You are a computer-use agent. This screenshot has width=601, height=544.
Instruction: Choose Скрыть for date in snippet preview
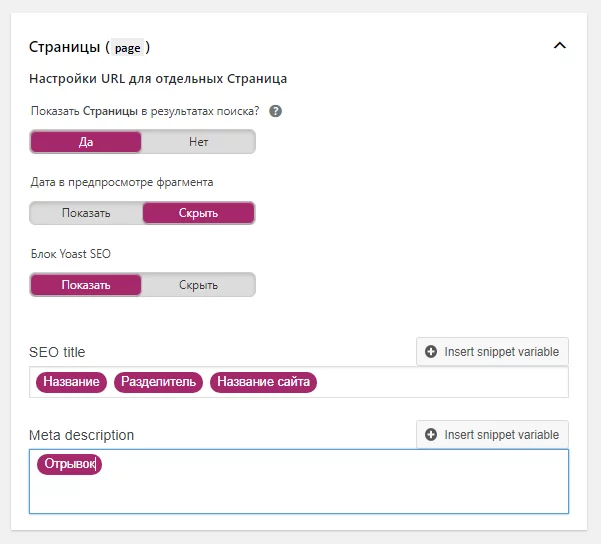[198, 213]
